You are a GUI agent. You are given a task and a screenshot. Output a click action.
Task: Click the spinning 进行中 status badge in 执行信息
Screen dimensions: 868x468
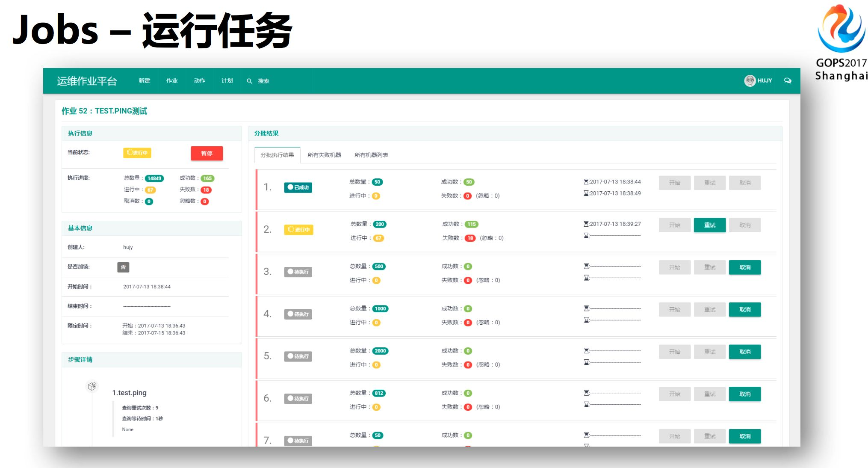[x=137, y=153]
